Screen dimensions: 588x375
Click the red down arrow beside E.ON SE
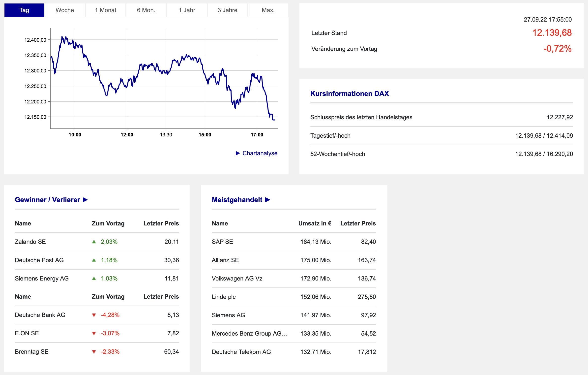click(94, 333)
